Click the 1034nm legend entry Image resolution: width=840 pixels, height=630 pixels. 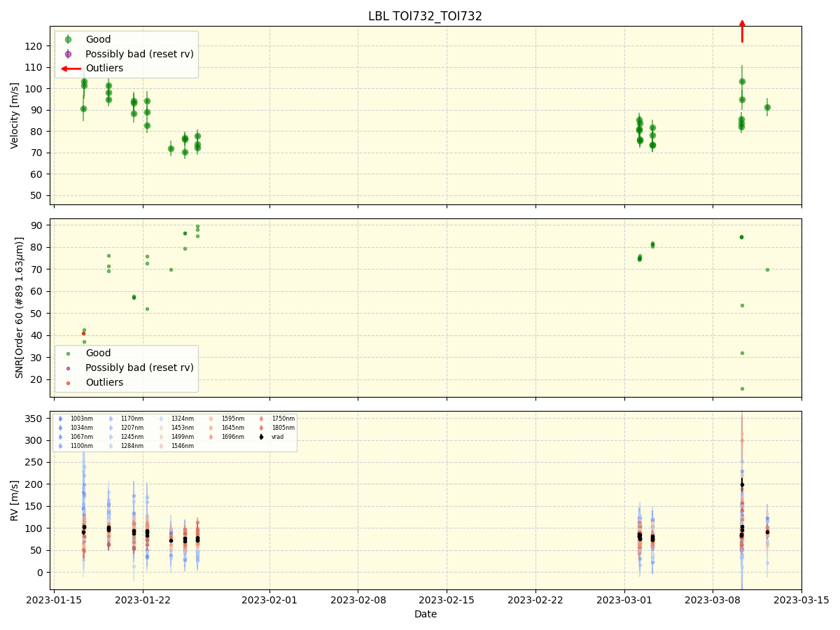tap(81, 428)
